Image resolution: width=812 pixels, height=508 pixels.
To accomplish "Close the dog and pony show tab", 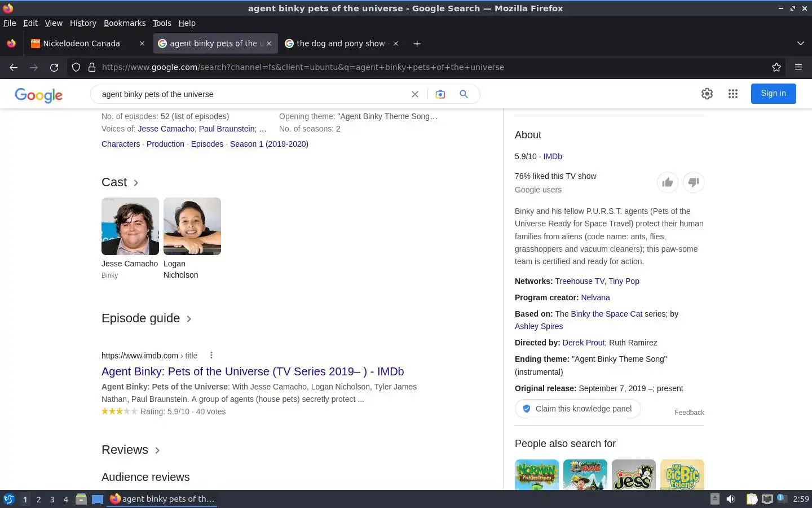I will (x=396, y=43).
